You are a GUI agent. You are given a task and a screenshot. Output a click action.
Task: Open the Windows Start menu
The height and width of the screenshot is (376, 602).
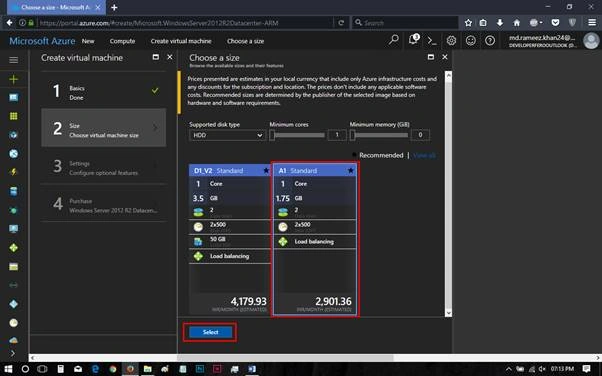coord(8,369)
